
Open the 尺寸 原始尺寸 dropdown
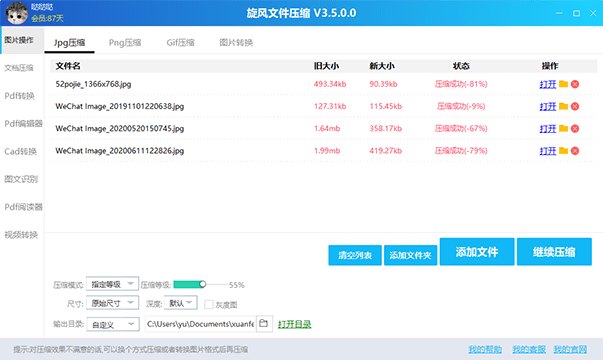tap(112, 303)
